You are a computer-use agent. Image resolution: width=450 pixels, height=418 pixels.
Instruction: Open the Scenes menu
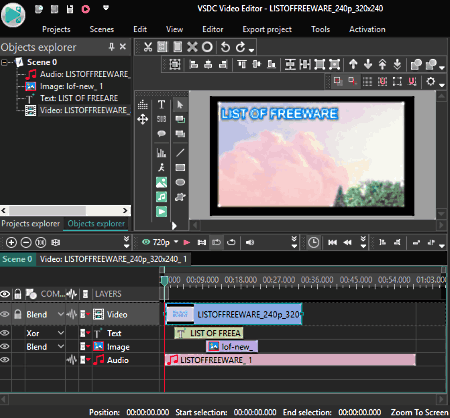102,29
